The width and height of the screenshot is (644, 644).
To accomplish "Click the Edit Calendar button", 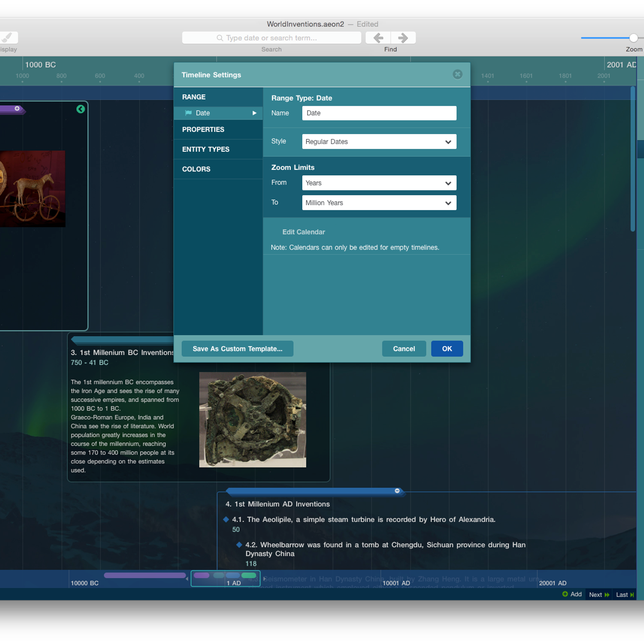I will pyautogui.click(x=303, y=232).
